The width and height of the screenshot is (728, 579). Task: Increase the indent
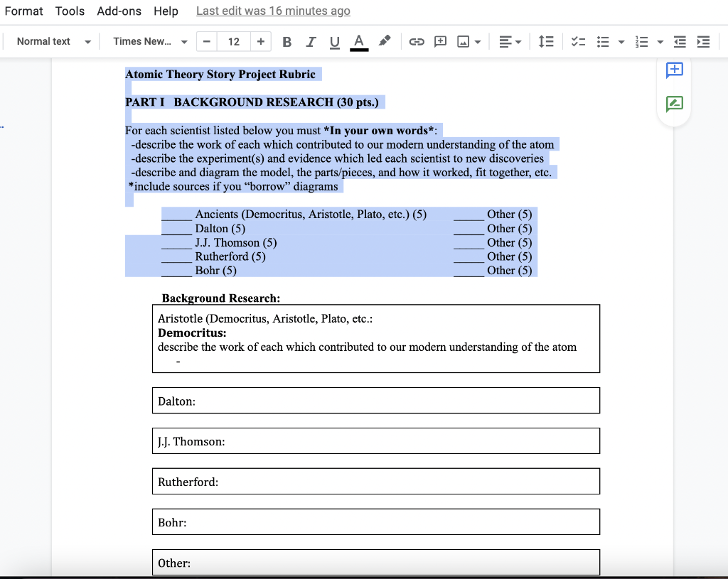tap(703, 42)
